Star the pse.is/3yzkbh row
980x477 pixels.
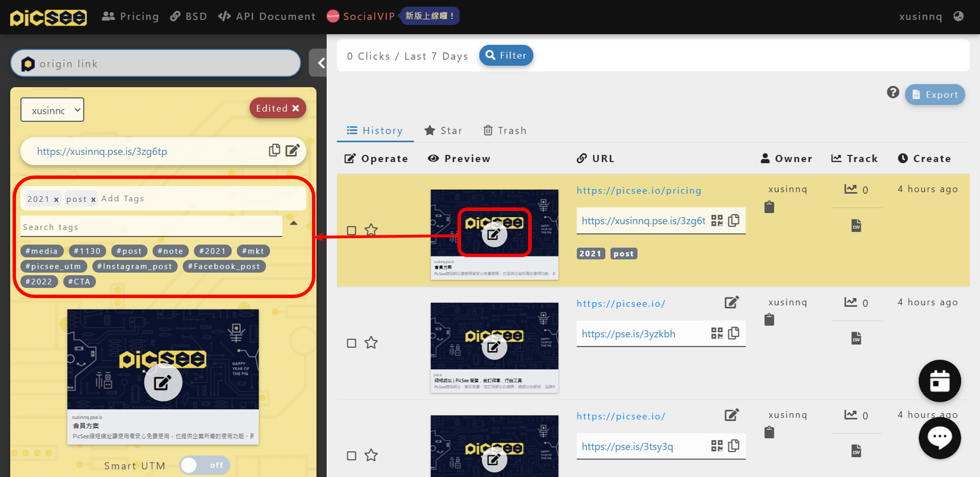(371, 343)
